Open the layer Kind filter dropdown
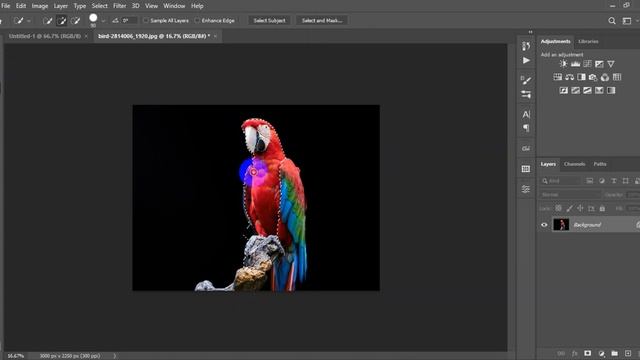The width and height of the screenshot is (640, 360). click(x=561, y=181)
